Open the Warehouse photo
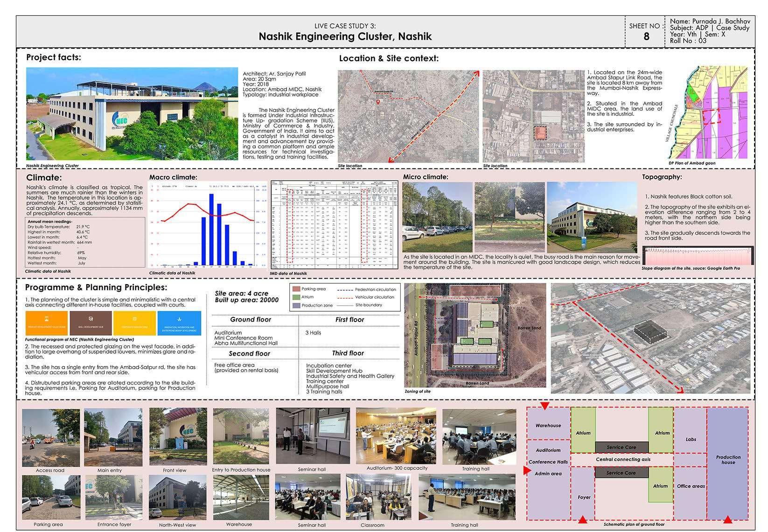This screenshot has width=768, height=532. click(241, 497)
